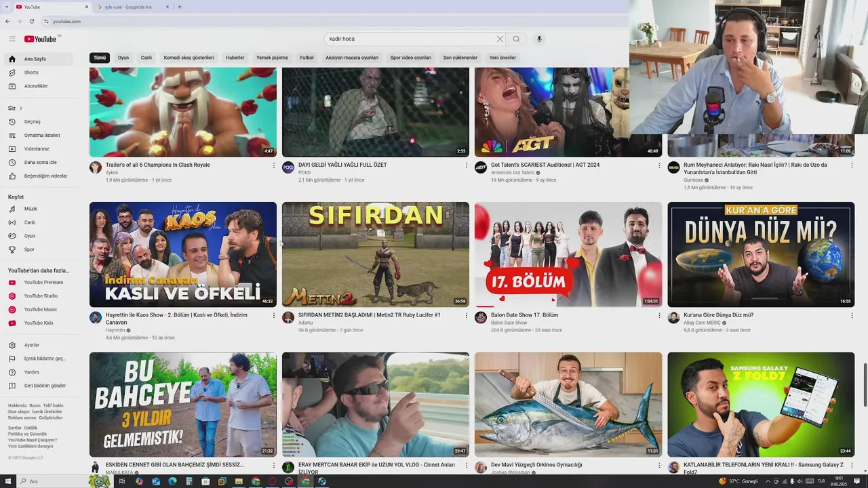Screen dimensions: 868x488
Task: Click the magnifier search button
Action: [516, 39]
